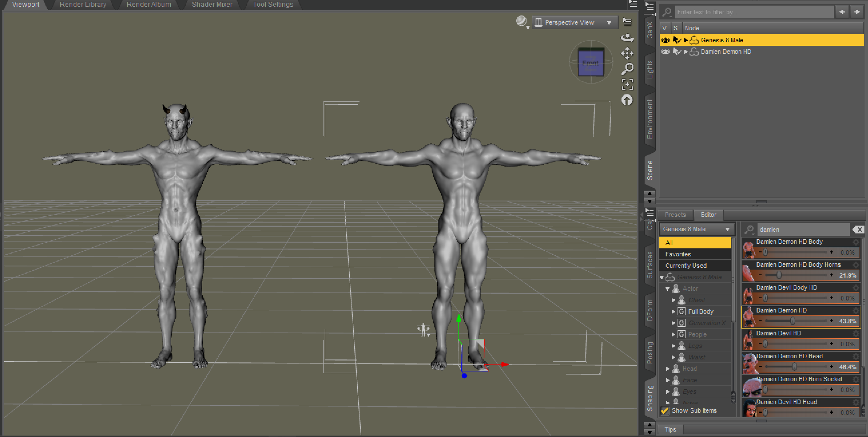This screenshot has width=868, height=437.
Task: Click the frame selection icon
Action: (627, 84)
